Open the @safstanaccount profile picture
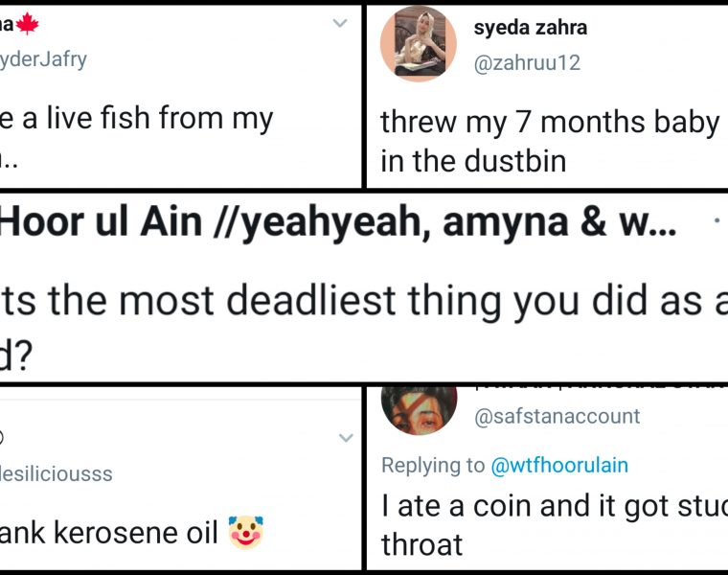This screenshot has width=728, height=575. tap(419, 406)
